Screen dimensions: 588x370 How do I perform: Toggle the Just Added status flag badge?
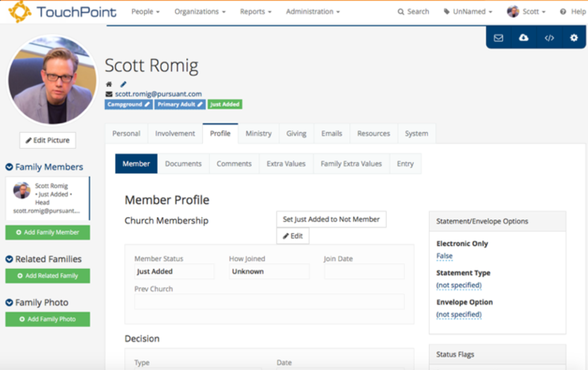(225, 104)
